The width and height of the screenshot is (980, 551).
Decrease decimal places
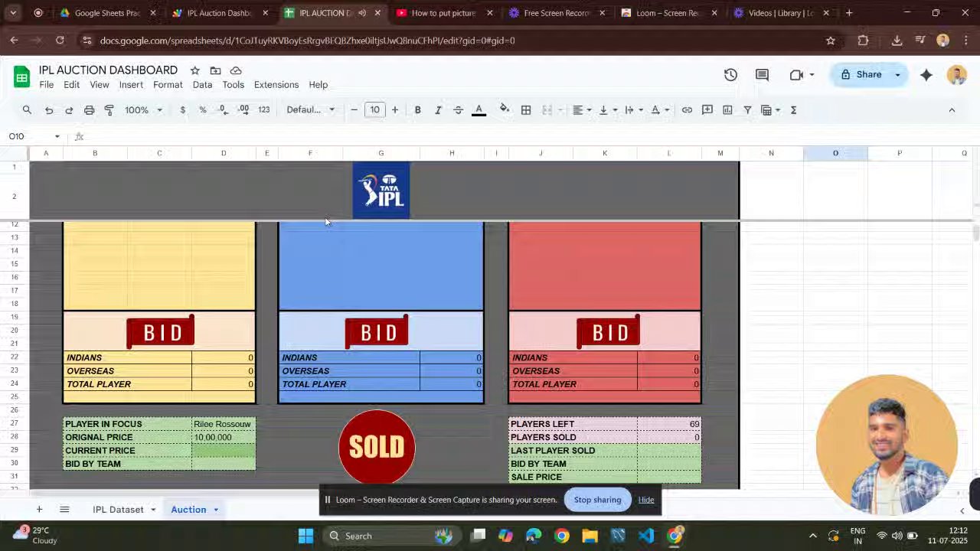[x=223, y=110]
